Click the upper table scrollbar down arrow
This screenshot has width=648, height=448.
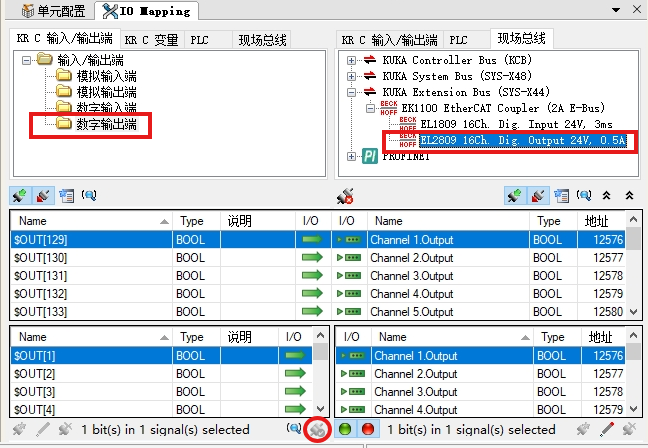point(634,312)
